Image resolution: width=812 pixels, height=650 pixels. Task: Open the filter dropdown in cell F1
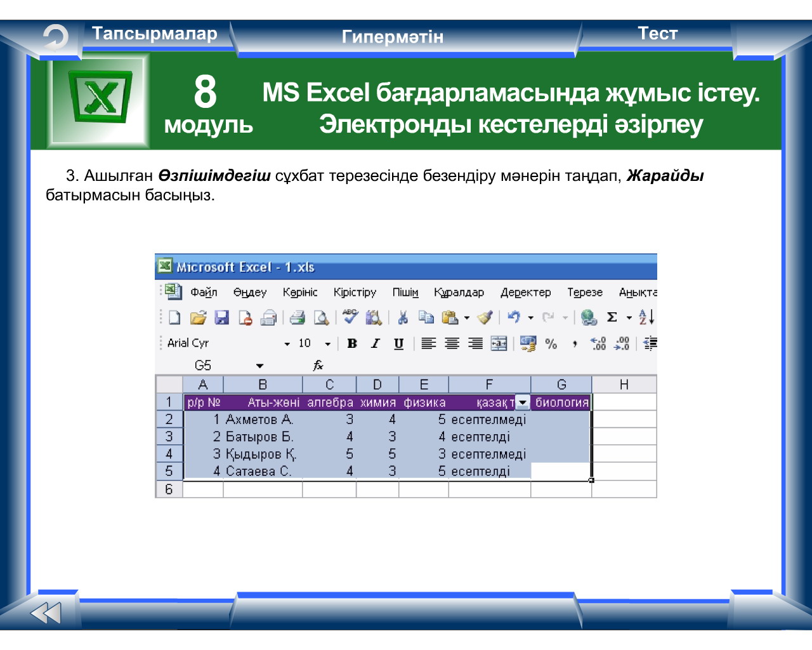pos(522,402)
